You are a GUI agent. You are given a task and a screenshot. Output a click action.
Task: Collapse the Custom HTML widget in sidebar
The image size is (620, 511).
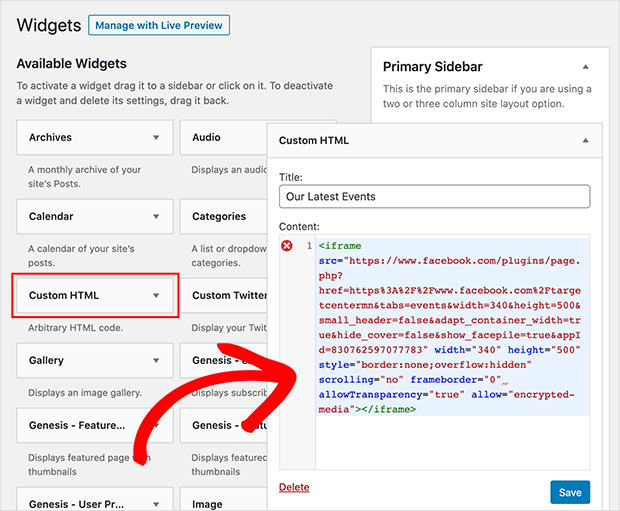pos(586,140)
